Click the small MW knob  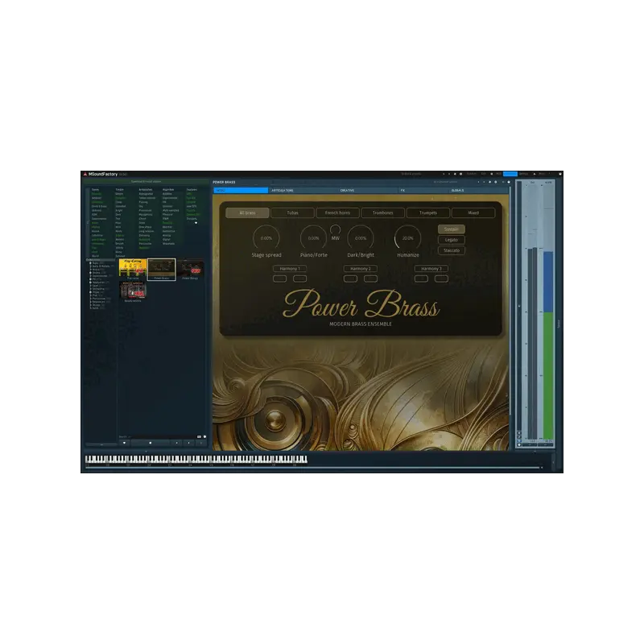coord(335,229)
